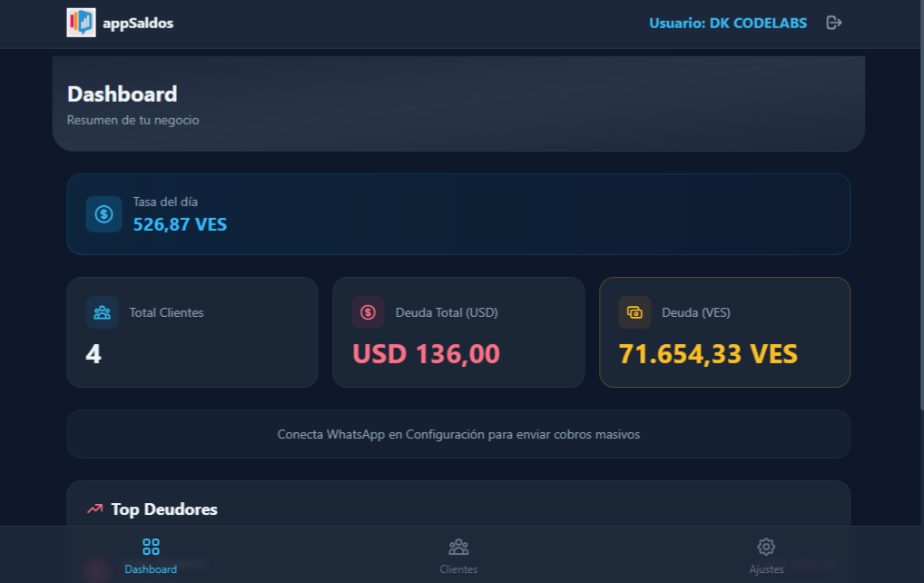Click the Dashboard page title
The width and height of the screenshot is (924, 583).
[x=122, y=94]
